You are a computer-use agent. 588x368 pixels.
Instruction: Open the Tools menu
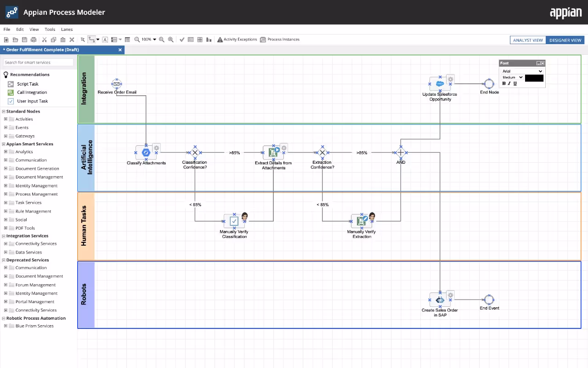(x=50, y=29)
